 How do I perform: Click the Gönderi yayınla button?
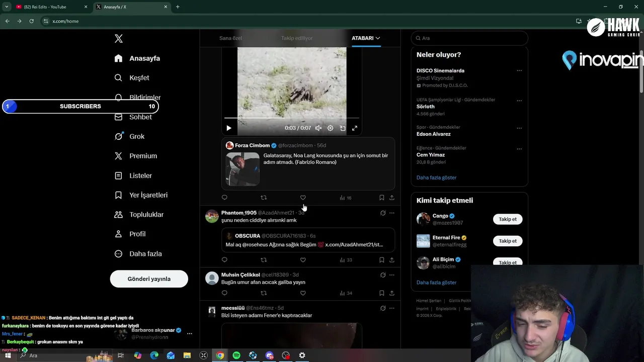click(x=149, y=279)
